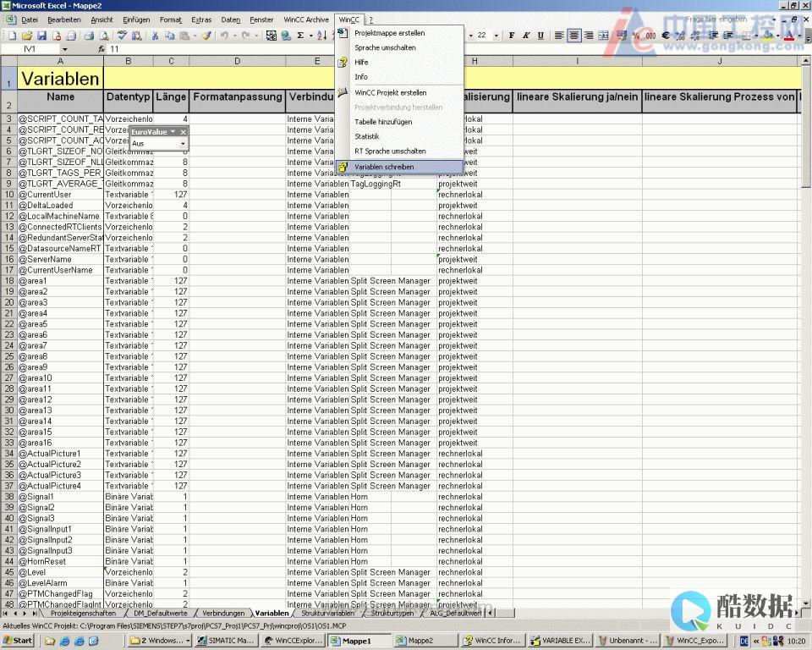Click the Euro currency style icon

pyautogui.click(x=666, y=36)
